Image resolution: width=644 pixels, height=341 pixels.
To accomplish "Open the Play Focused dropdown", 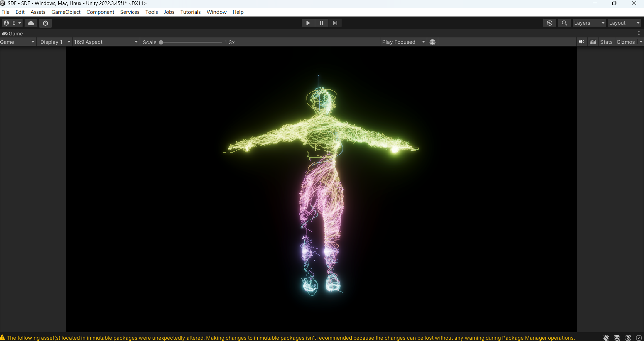I will click(404, 42).
